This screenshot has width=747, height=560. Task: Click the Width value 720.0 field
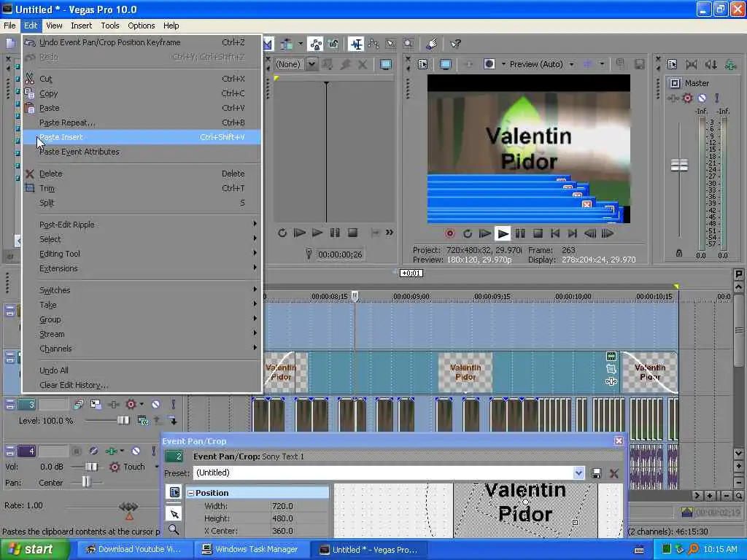[x=298, y=506]
